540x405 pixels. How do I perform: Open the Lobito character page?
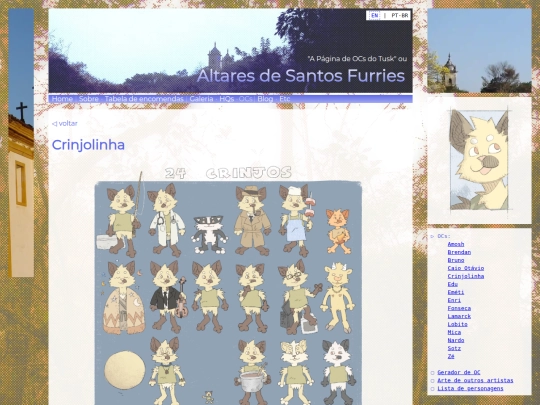(457, 324)
